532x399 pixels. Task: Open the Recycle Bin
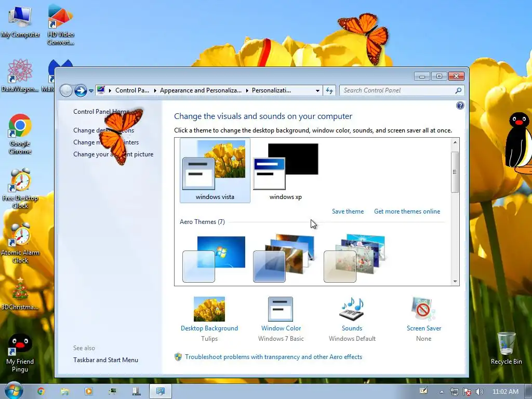coord(506,348)
